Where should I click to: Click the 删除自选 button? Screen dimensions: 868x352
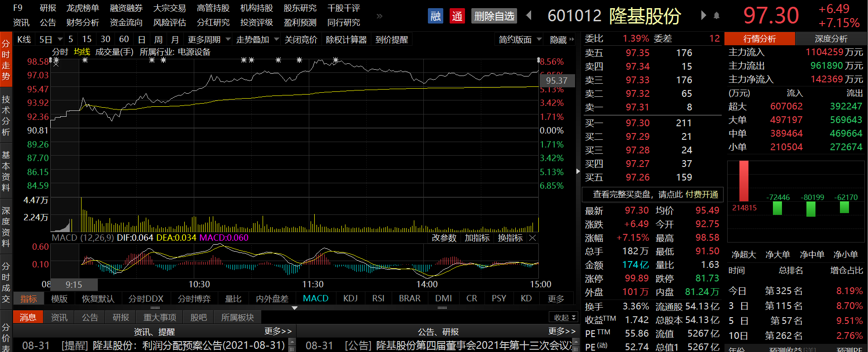point(494,16)
